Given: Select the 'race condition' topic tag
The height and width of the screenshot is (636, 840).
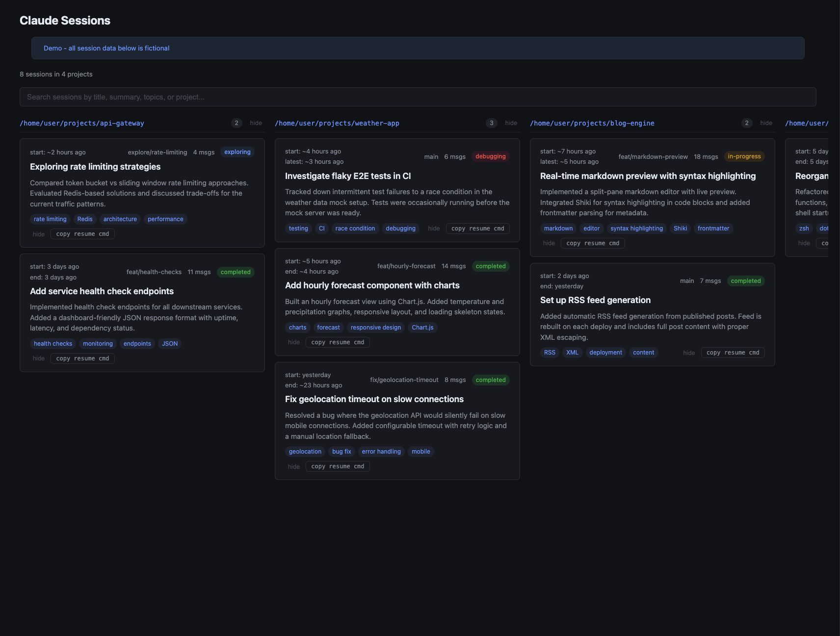Looking at the screenshot, I should click(x=355, y=229).
